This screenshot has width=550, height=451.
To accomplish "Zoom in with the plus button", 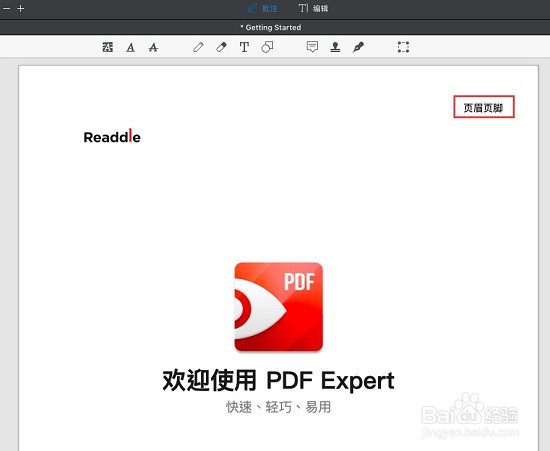I will [21, 8].
